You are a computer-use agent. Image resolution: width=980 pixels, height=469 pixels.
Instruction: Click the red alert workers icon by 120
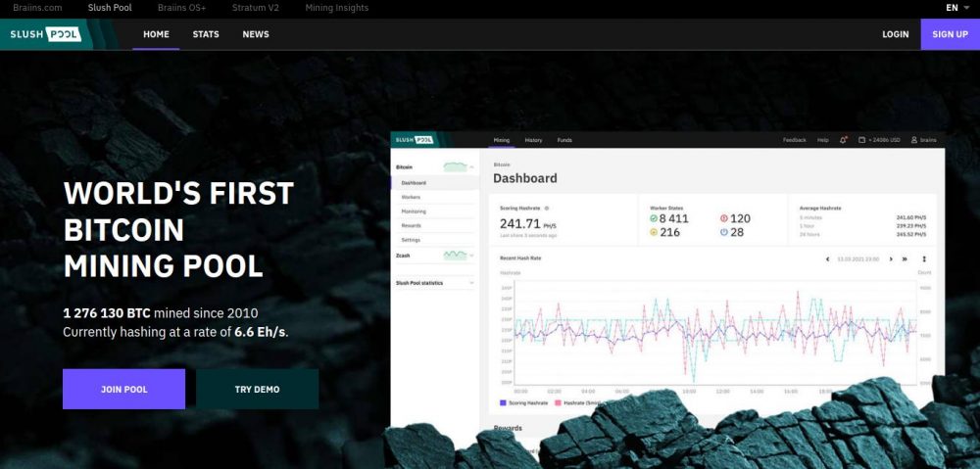click(724, 218)
